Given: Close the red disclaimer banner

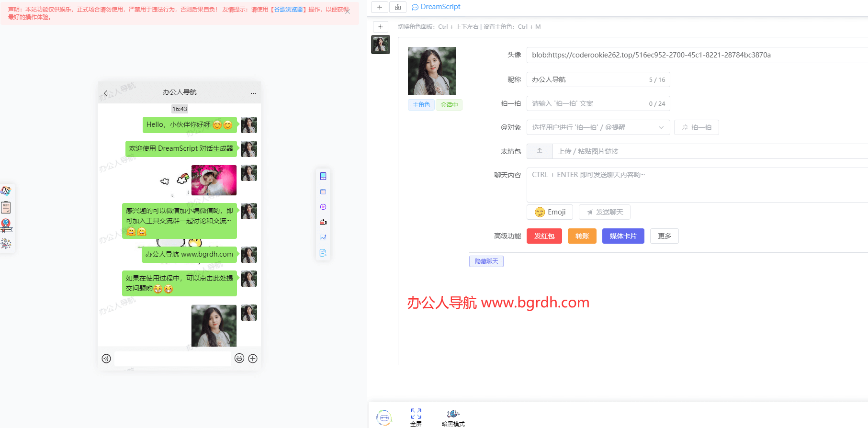Looking at the screenshot, I should [x=348, y=11].
